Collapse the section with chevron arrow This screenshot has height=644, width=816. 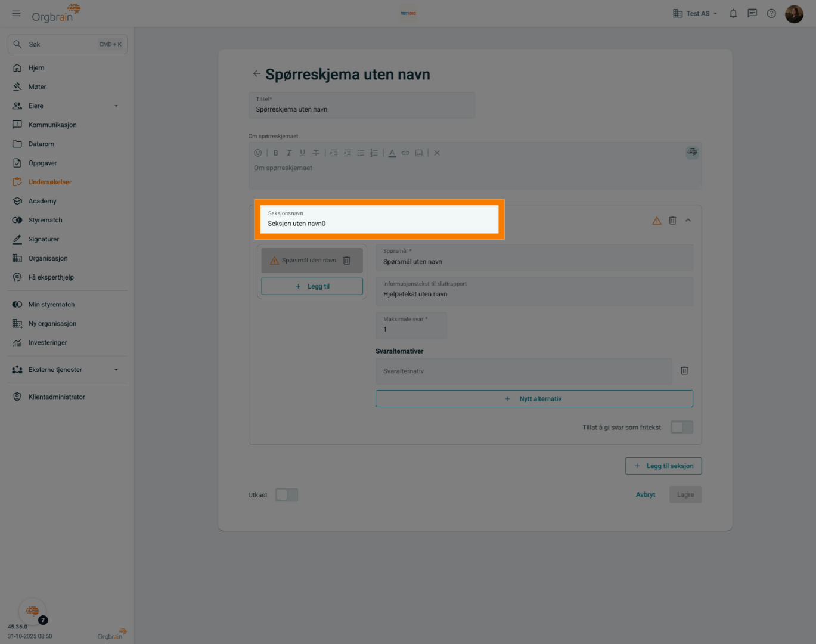688,221
